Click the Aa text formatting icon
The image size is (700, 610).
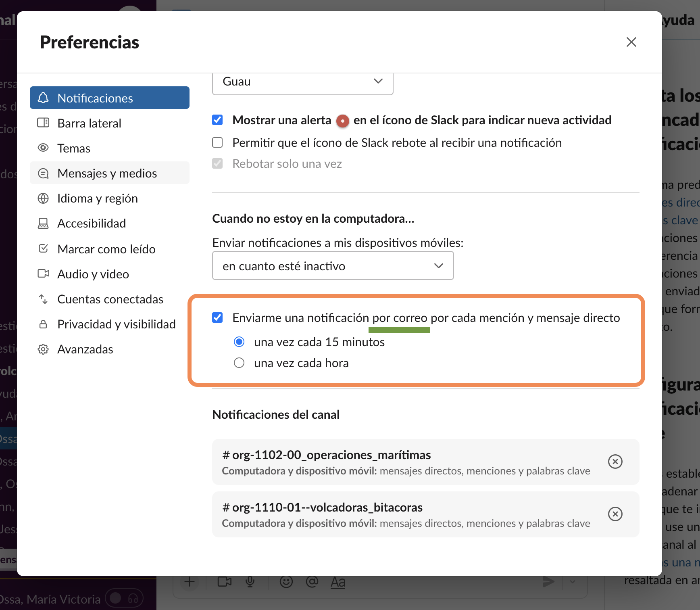(338, 582)
